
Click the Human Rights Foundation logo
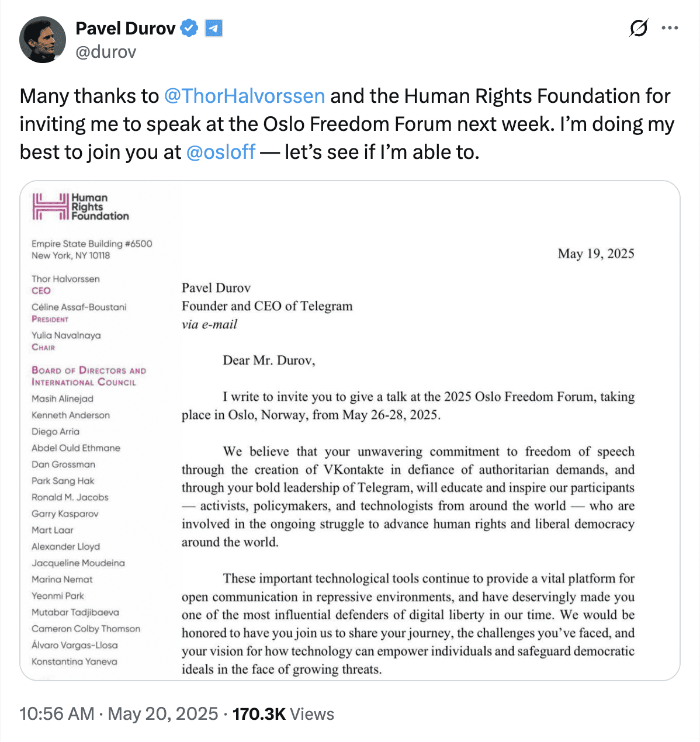(51, 207)
